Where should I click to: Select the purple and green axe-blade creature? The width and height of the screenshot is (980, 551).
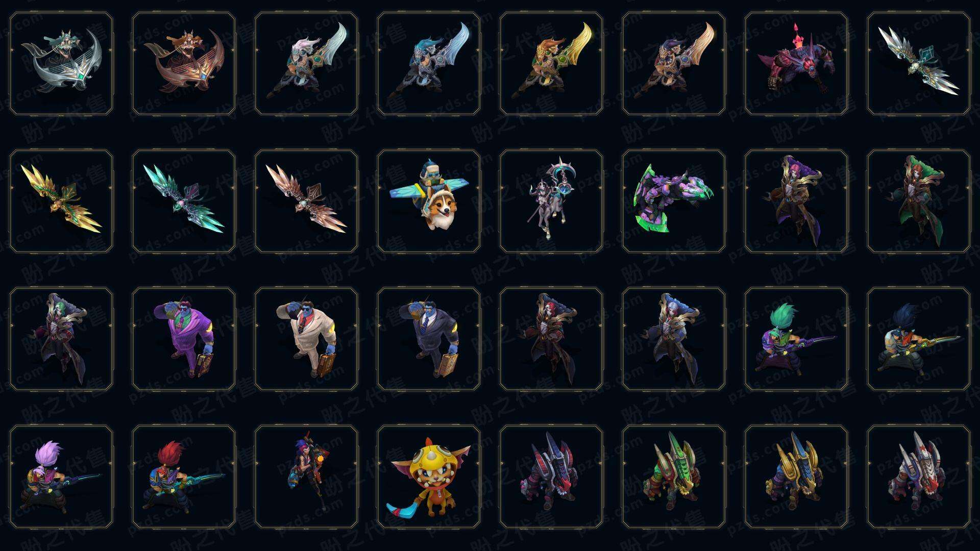pos(674,202)
